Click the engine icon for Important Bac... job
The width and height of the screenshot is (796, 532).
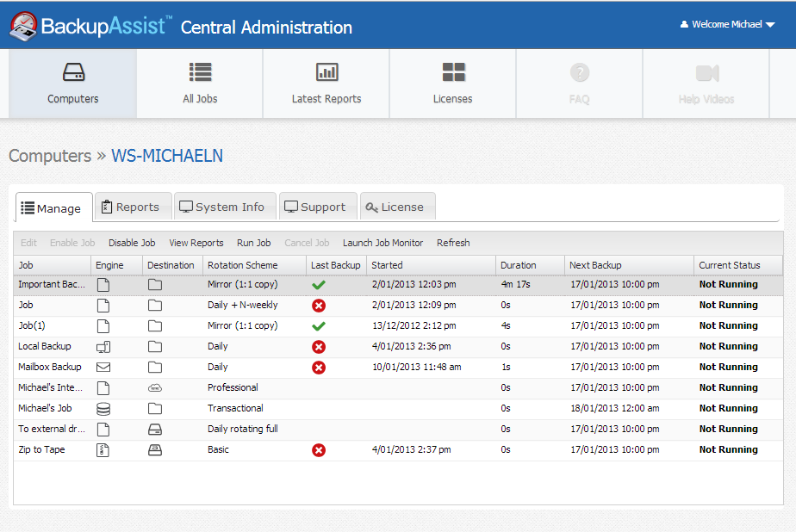tap(103, 285)
